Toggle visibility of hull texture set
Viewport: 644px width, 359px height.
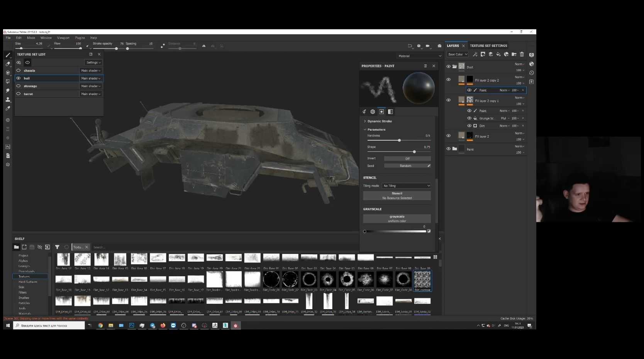(19, 78)
